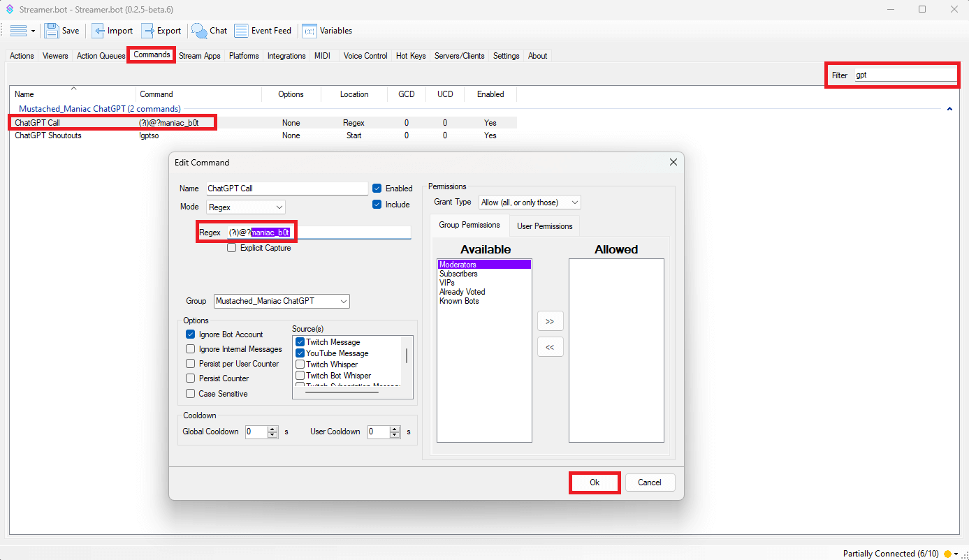Switch to the User Permissions tab
This screenshot has height=560, width=969.
click(544, 226)
